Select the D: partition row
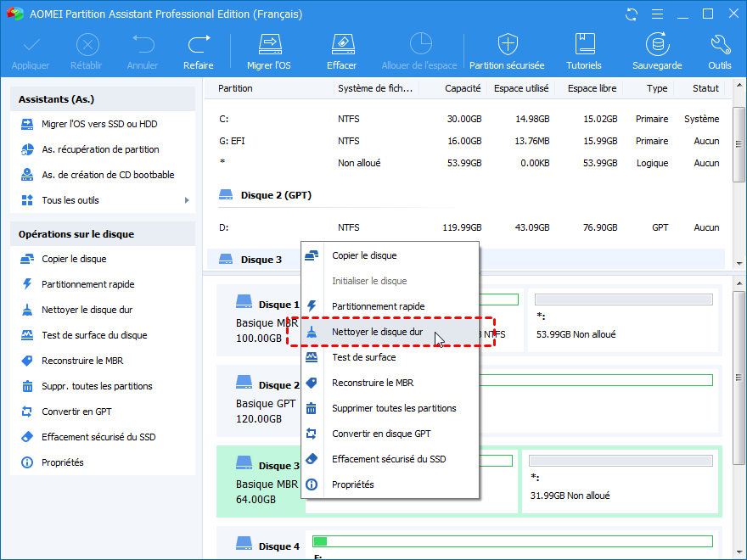The height and width of the screenshot is (560, 747). [466, 227]
